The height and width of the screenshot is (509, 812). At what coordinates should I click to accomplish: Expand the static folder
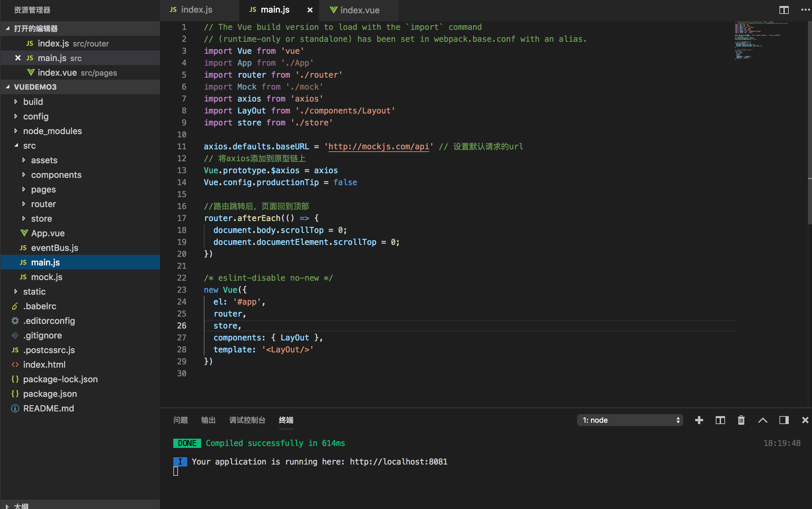point(16,292)
